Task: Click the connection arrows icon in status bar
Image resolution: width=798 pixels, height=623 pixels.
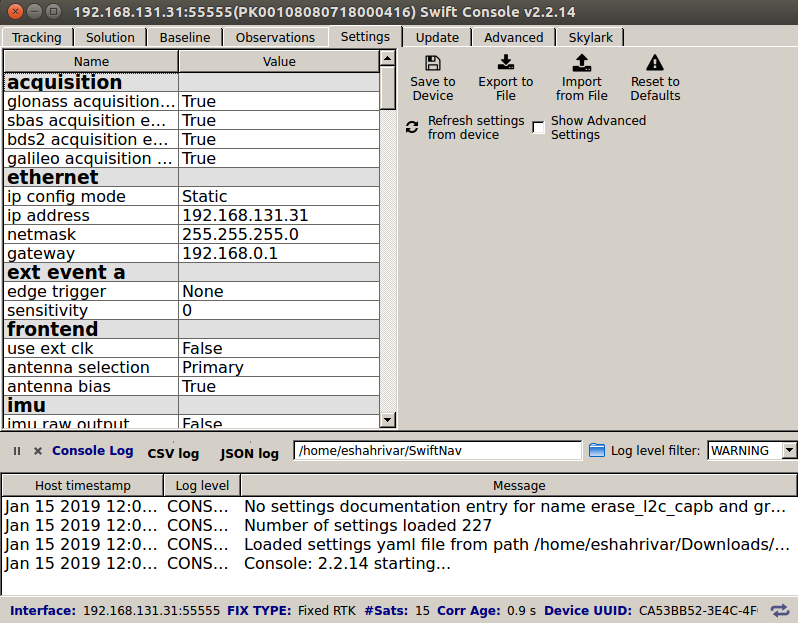Action: [x=780, y=610]
